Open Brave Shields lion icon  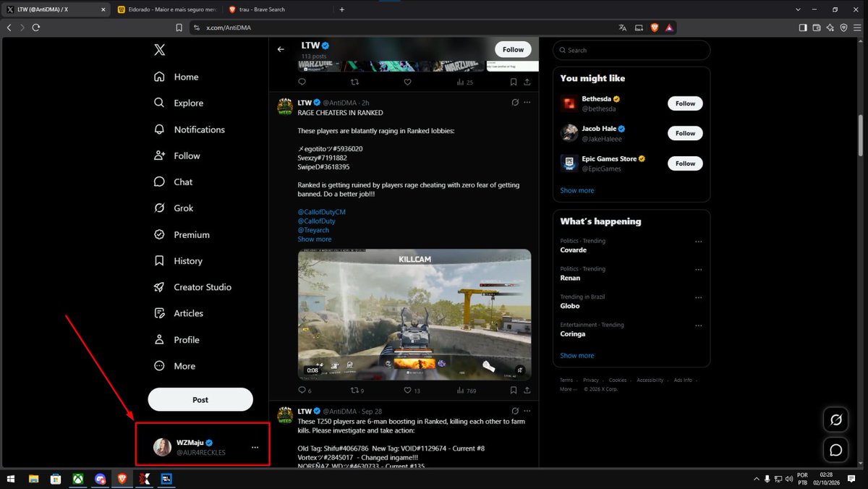coord(655,27)
